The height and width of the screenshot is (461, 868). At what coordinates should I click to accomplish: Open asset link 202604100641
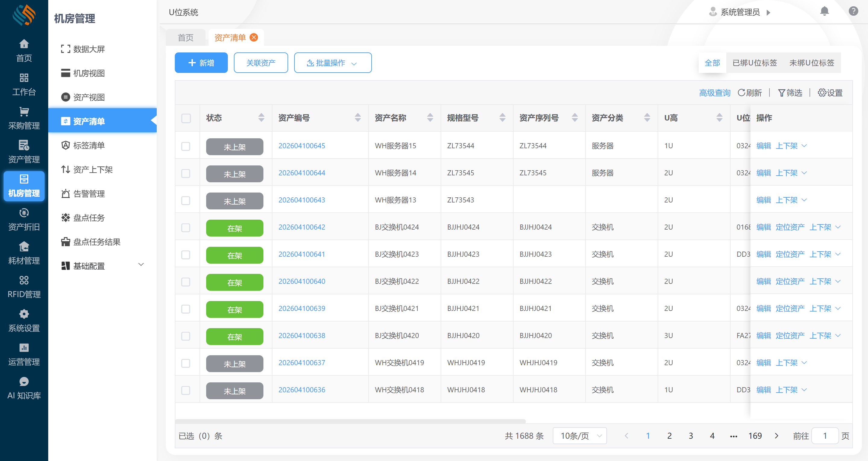pos(302,254)
